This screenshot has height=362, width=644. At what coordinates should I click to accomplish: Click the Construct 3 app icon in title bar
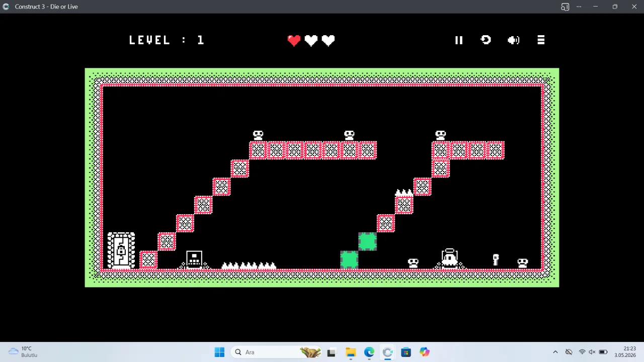click(6, 7)
